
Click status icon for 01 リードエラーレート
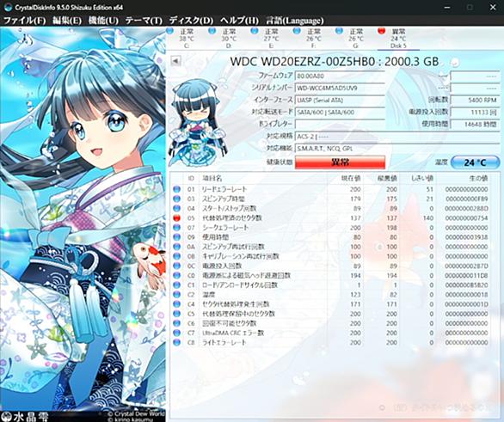point(176,189)
